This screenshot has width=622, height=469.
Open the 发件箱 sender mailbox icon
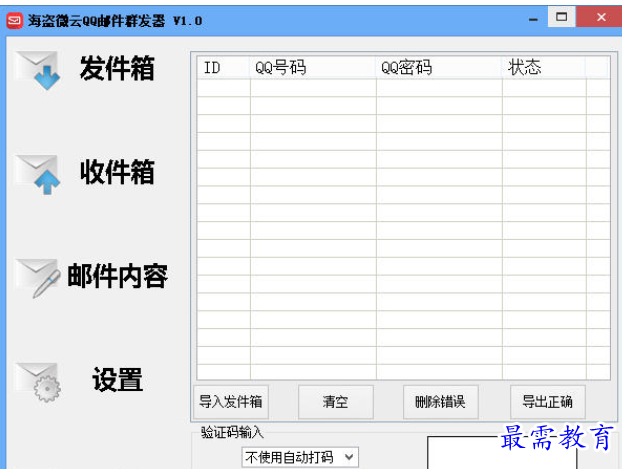(x=38, y=70)
